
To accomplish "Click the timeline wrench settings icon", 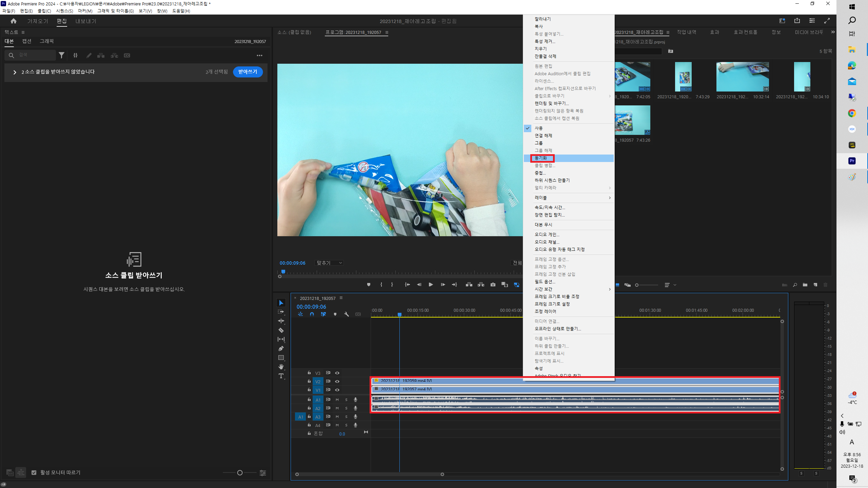I will [x=346, y=314].
